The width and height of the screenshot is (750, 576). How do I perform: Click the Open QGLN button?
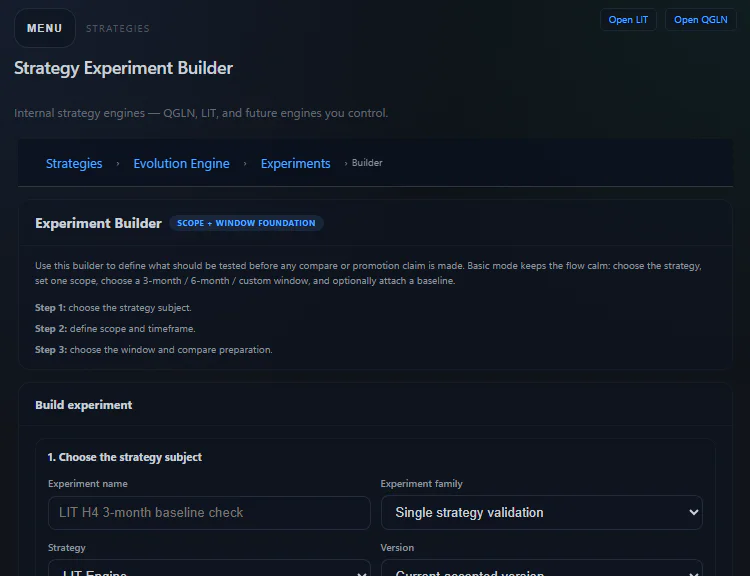pos(700,20)
